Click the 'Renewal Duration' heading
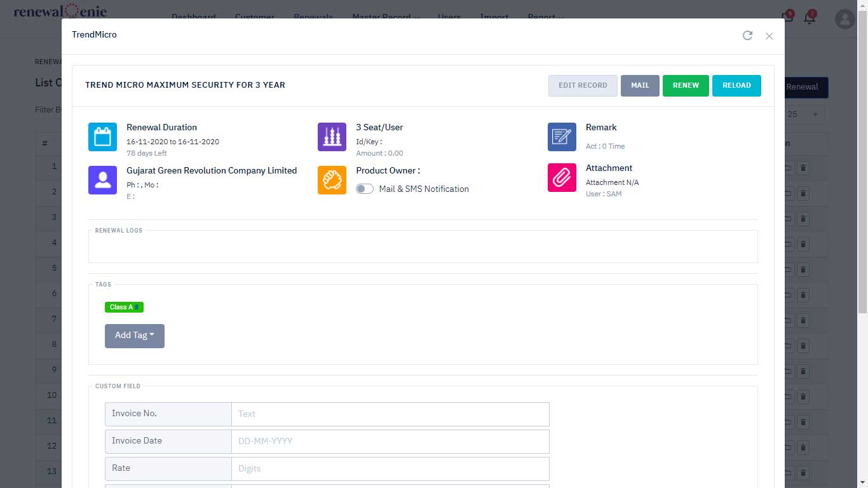This screenshot has width=868, height=488. [161, 127]
